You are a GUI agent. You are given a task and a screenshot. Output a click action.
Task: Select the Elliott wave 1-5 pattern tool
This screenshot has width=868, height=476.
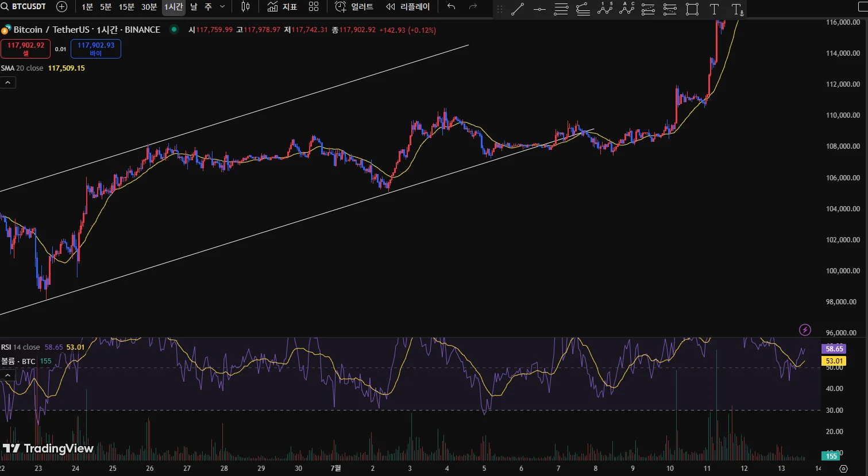pyautogui.click(x=604, y=9)
